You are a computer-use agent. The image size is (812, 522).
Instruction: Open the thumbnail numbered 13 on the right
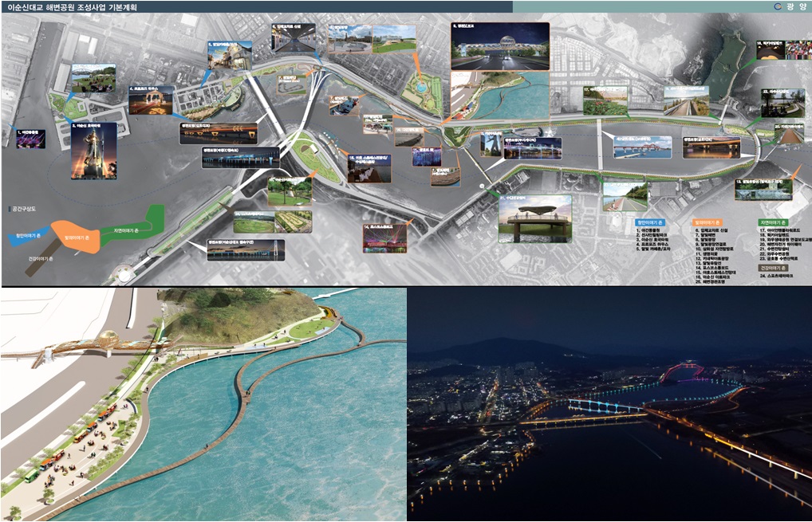pos(763,190)
